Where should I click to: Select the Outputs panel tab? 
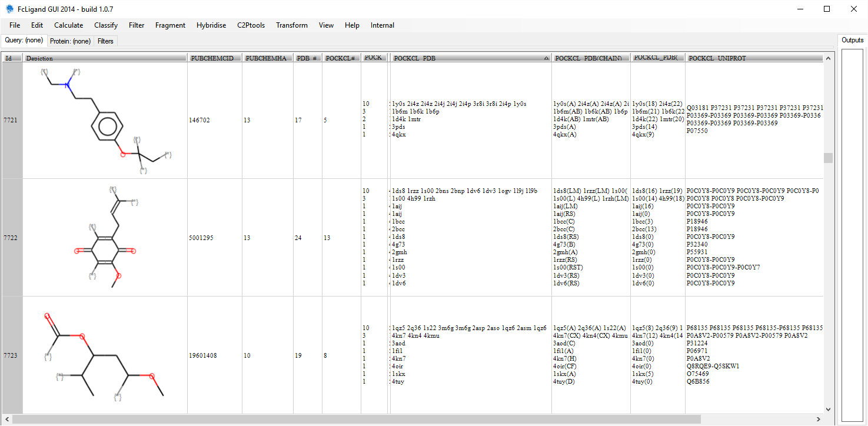[x=852, y=41]
